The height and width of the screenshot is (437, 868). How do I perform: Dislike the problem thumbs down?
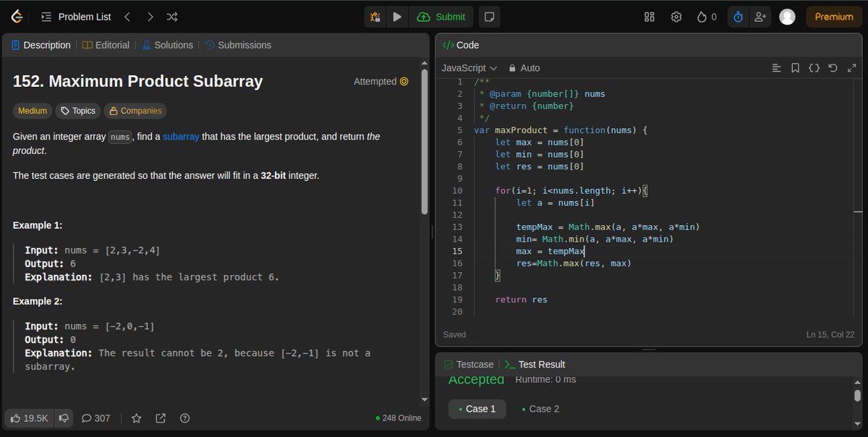(x=64, y=418)
